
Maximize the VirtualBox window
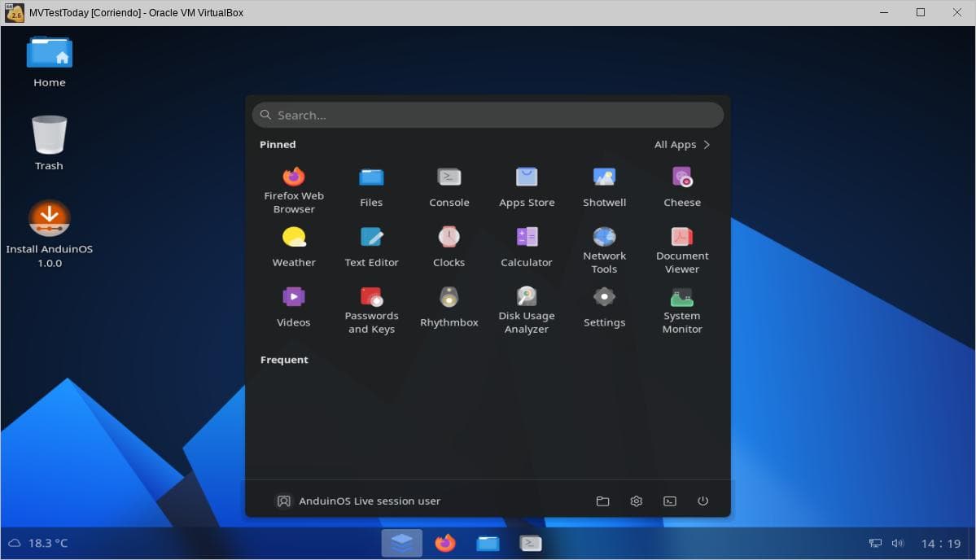point(921,12)
